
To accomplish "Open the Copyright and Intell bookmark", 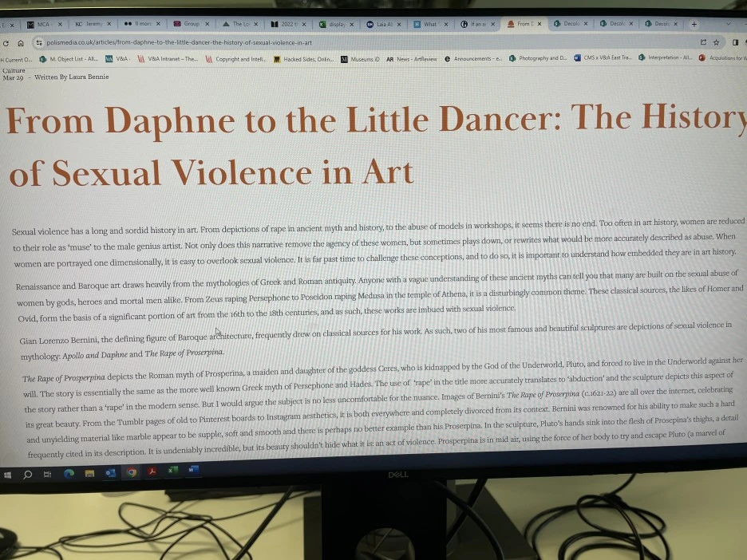I will point(235,60).
